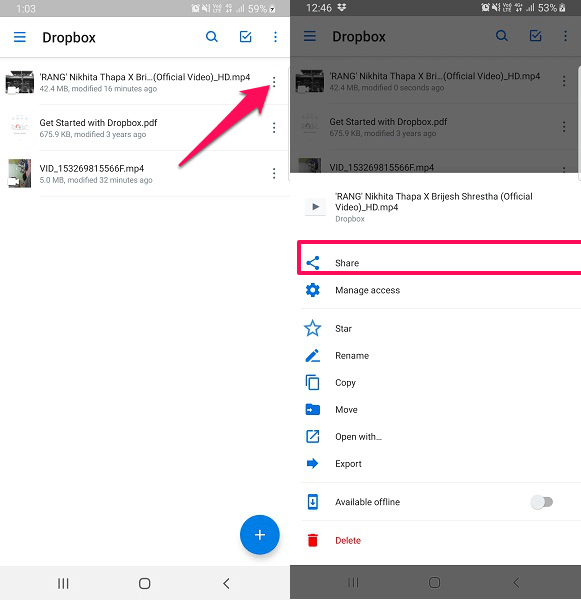Tap back button in left navigation bar
This screenshot has width=581, height=600.
pos(226,583)
